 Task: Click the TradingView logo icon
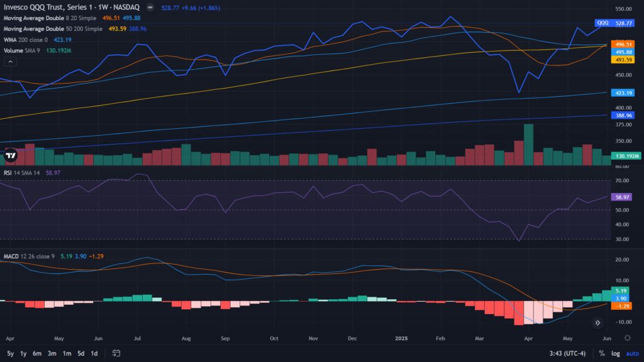tap(11, 156)
